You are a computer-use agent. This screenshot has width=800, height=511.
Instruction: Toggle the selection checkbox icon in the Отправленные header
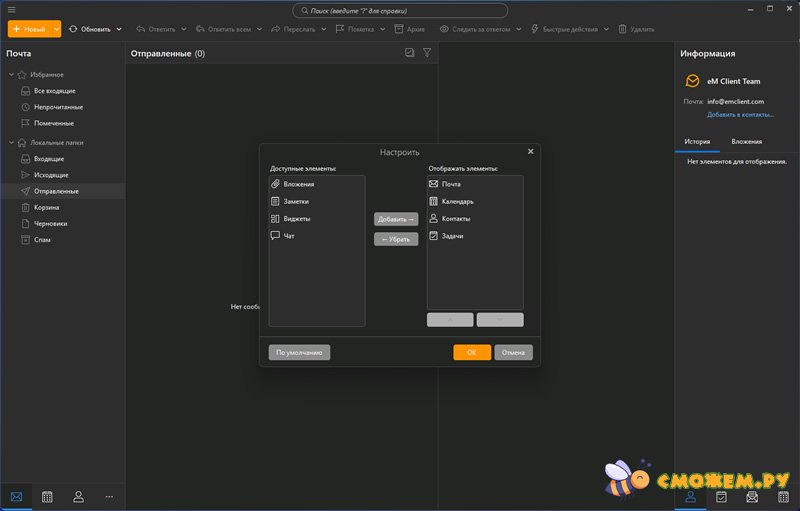pyautogui.click(x=410, y=53)
